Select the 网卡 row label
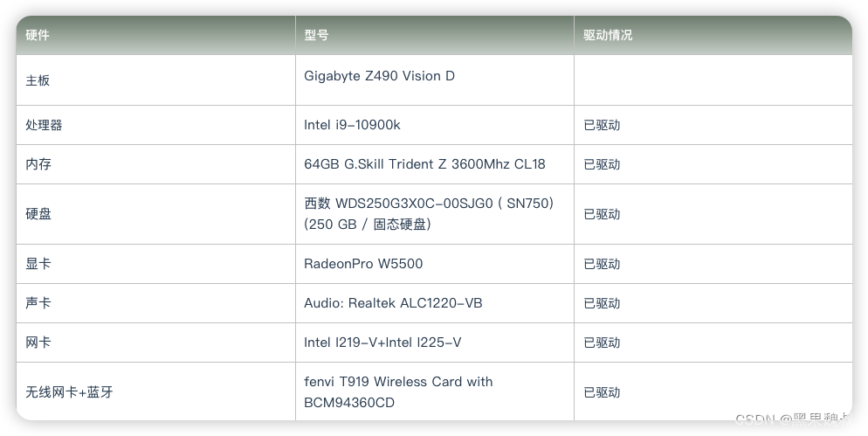Screen dimensions: 868x436 click(x=38, y=343)
